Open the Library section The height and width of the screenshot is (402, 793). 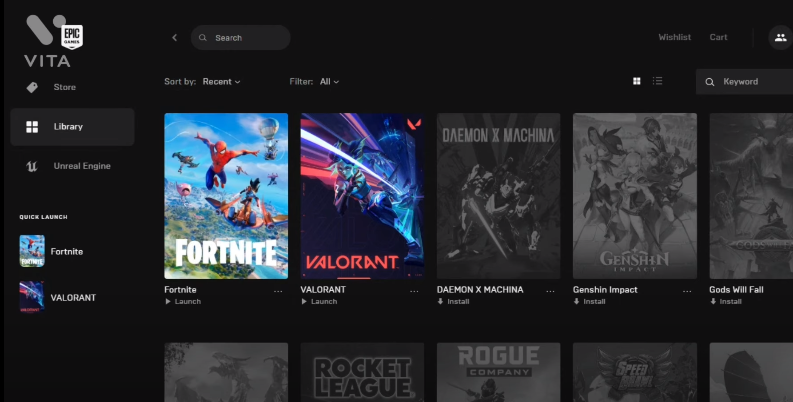72,126
